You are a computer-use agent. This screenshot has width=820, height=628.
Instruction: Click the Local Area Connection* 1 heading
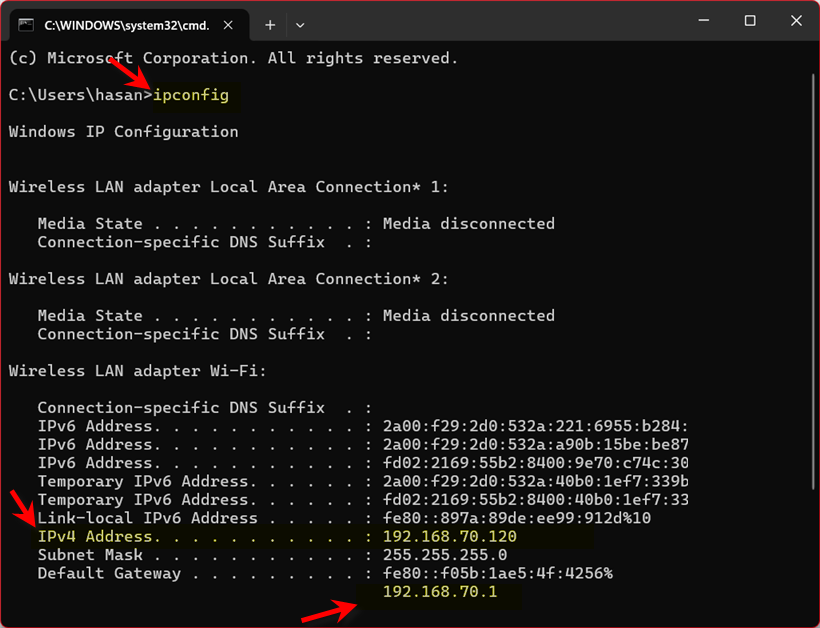[x=228, y=187]
